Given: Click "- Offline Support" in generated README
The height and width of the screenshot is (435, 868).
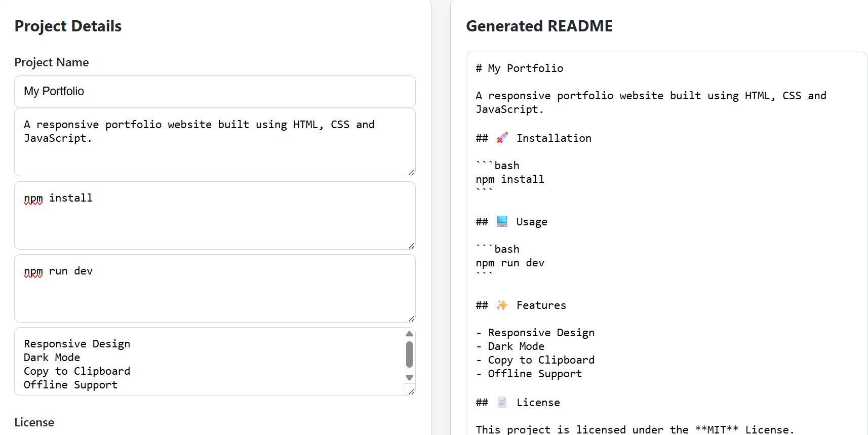Looking at the screenshot, I should pyautogui.click(x=529, y=374).
